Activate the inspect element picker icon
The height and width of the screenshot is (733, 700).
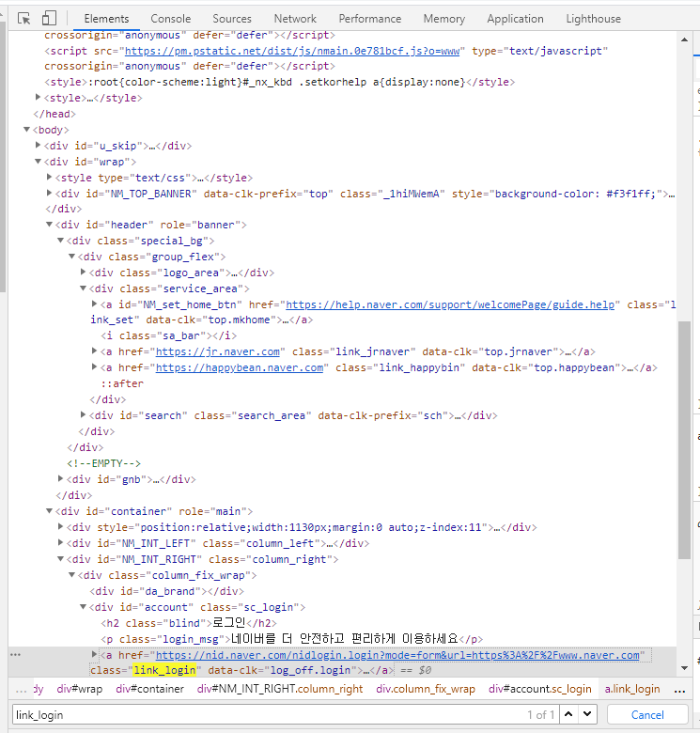pyautogui.click(x=23, y=19)
